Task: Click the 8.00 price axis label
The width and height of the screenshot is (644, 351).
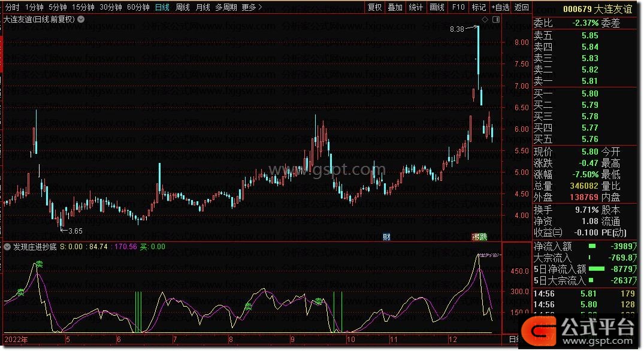Action: 522,43
